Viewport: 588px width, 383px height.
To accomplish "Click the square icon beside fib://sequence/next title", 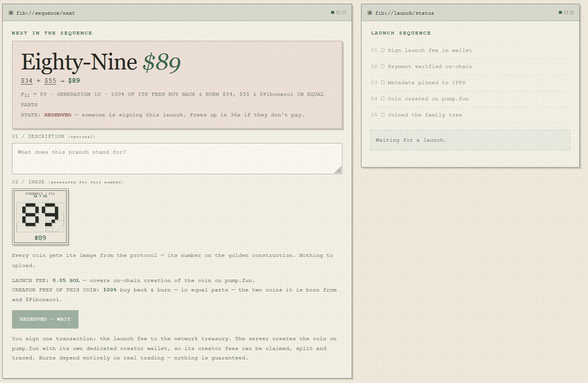I will pos(11,13).
